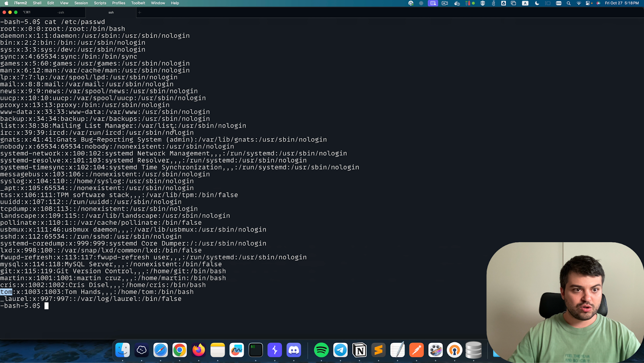This screenshot has height=363, width=644.
Task: Open the cloud terminal app in Dock
Action: 142,350
